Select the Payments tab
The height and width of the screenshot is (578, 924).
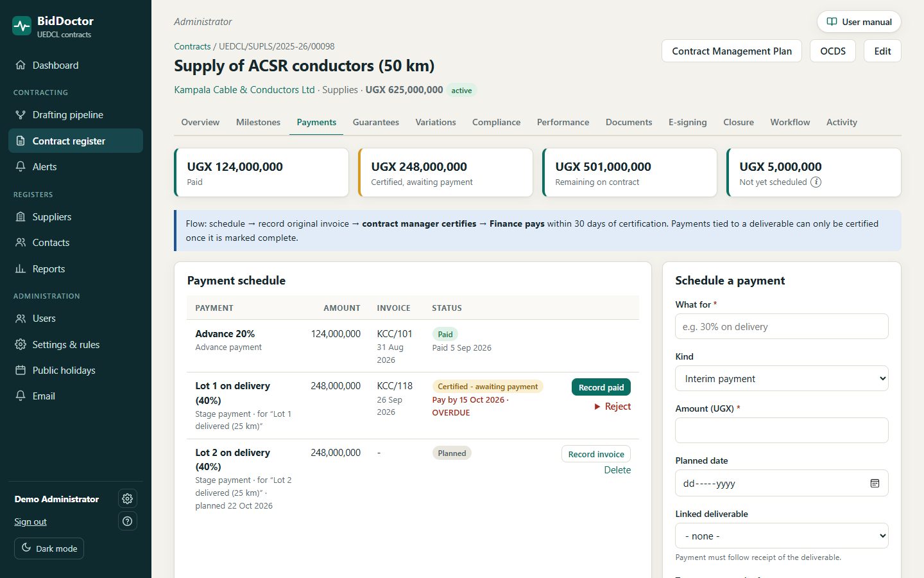point(316,122)
